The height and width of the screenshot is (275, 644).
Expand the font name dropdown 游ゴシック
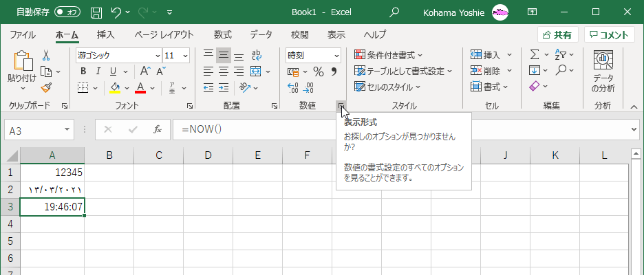(156, 56)
